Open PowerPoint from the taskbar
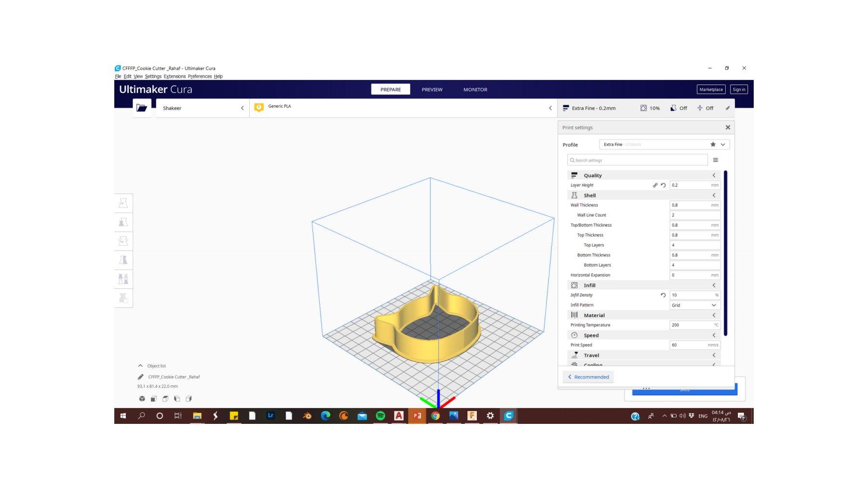Image resolution: width=868 pixels, height=488 pixels. [x=417, y=416]
